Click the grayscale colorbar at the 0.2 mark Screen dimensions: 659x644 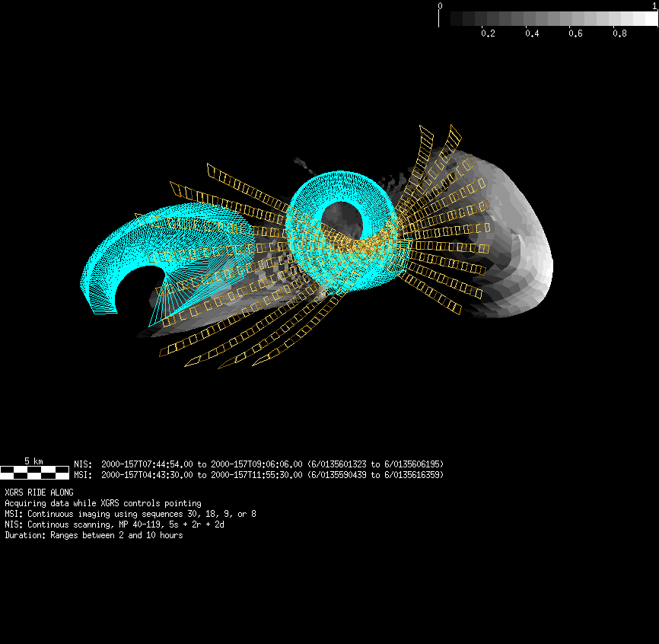pyautogui.click(x=488, y=19)
